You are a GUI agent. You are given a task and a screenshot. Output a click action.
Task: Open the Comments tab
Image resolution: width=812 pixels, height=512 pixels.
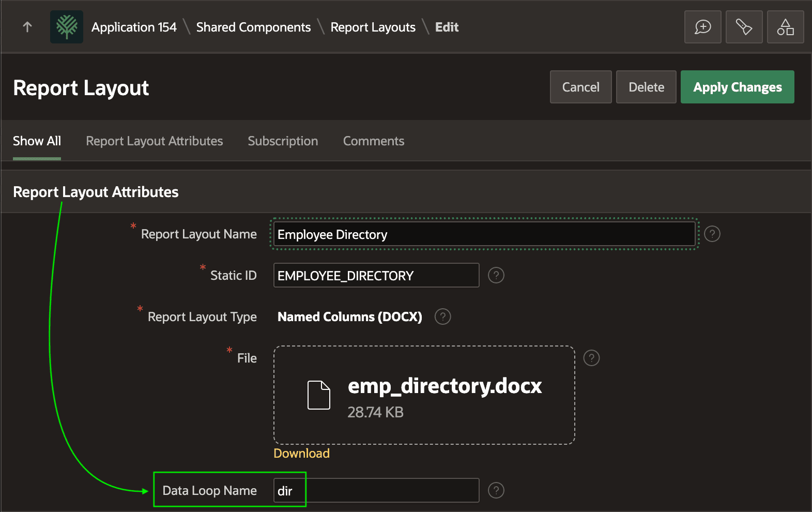[x=374, y=141]
